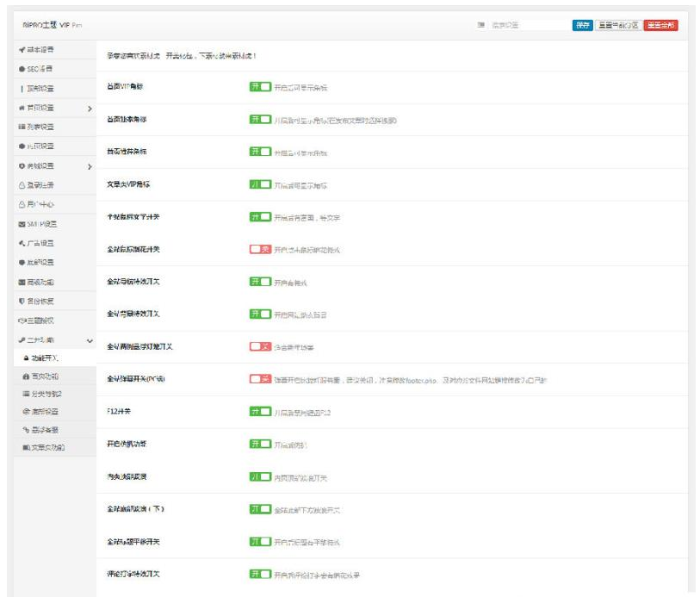Screen dimensions: 700x597
Task: Open the 文章页功能 submenu item
Action: (x=46, y=448)
